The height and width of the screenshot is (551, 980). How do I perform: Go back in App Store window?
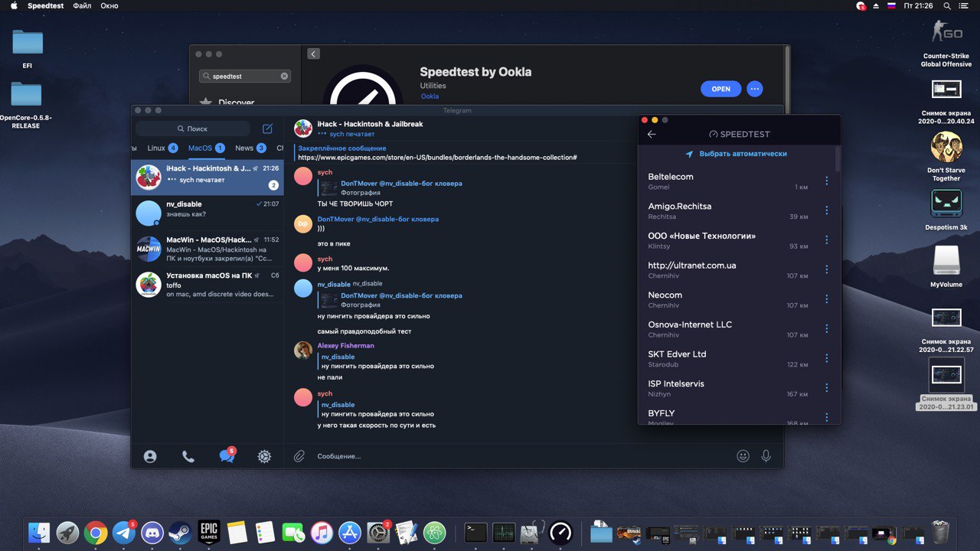(x=313, y=54)
